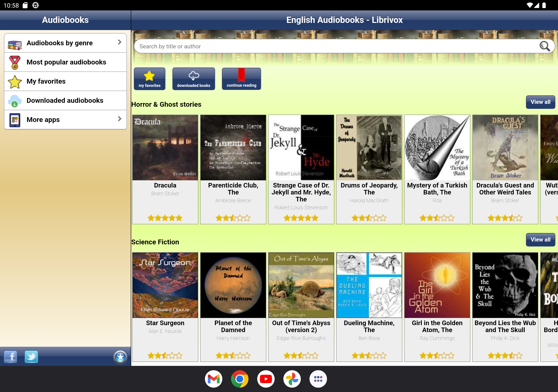This screenshot has height=392, width=558.
Task: Launch Chrome from the dock
Action: 240,379
